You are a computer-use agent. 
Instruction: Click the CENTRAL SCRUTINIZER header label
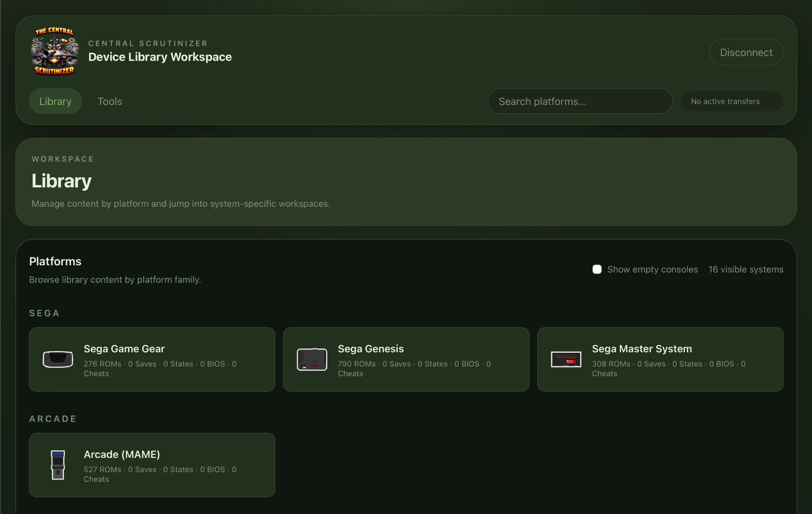point(148,43)
